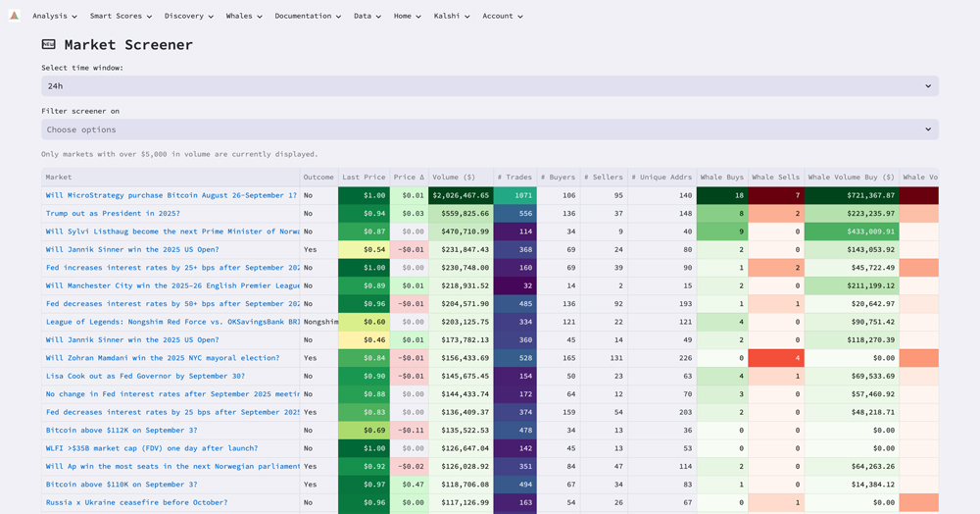Sort by Volume ($) column header
980x514 pixels.
pos(454,178)
